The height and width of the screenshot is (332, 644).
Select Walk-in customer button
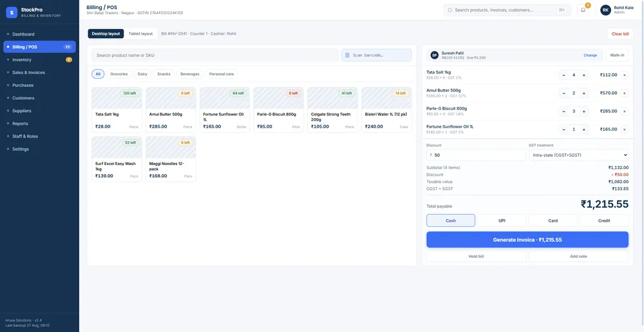pyautogui.click(x=617, y=55)
